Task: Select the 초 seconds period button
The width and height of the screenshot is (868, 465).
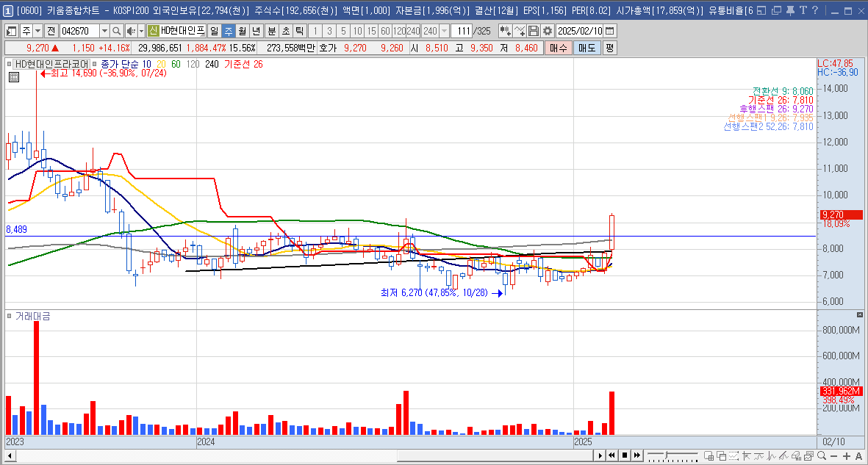Action: coord(284,31)
